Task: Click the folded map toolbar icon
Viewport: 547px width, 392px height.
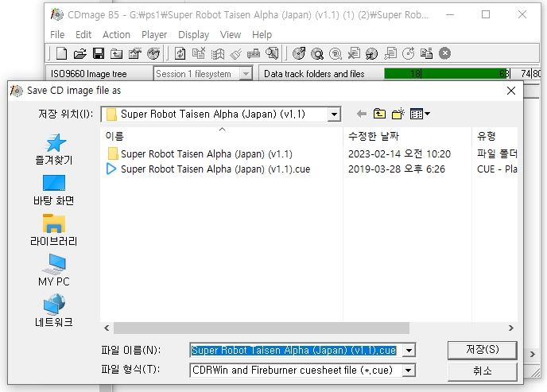Action: click(217, 54)
